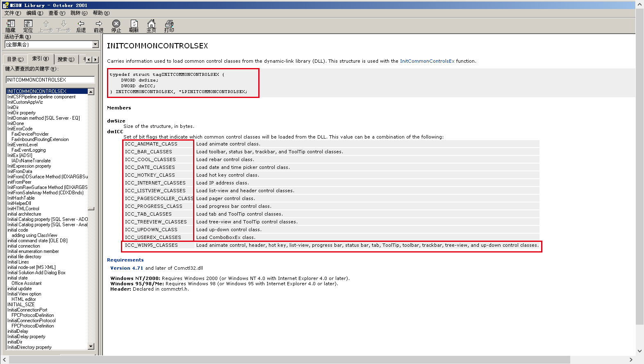Click ICC_LISTVIEW_CLASSES table cell
Screen dimensions: 644x364
click(155, 191)
